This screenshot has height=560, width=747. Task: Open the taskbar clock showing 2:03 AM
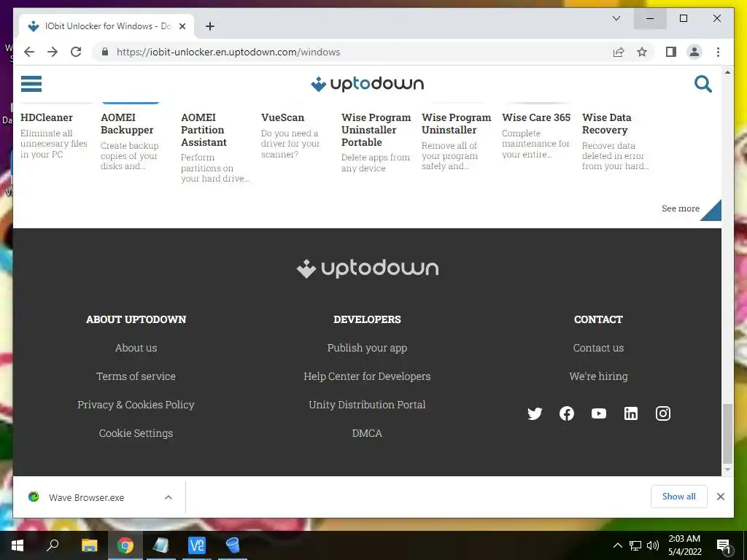(x=684, y=545)
